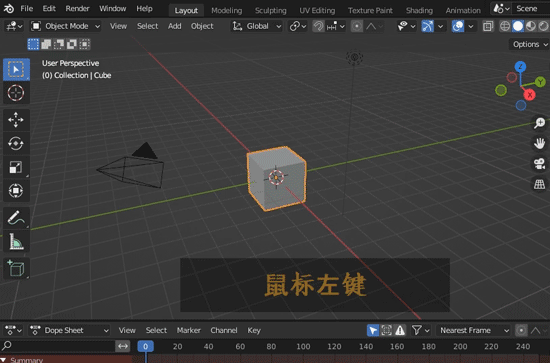Choose the invert selection mode icon
The height and width of the screenshot is (363, 550).
(72, 44)
